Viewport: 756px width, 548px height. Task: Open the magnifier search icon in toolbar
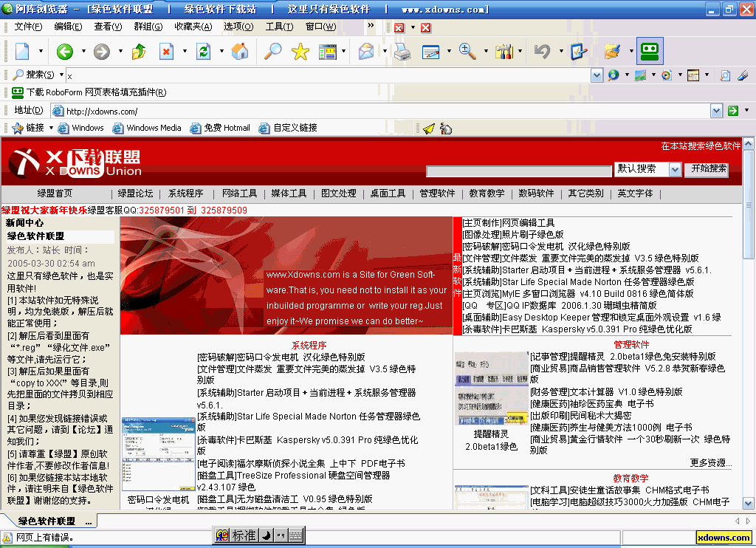click(x=273, y=51)
